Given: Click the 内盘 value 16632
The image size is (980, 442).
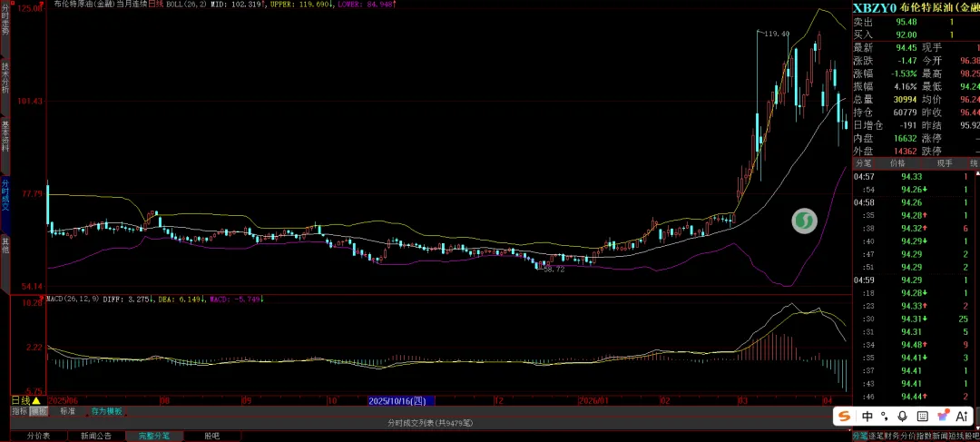Looking at the screenshot, I should [x=906, y=138].
